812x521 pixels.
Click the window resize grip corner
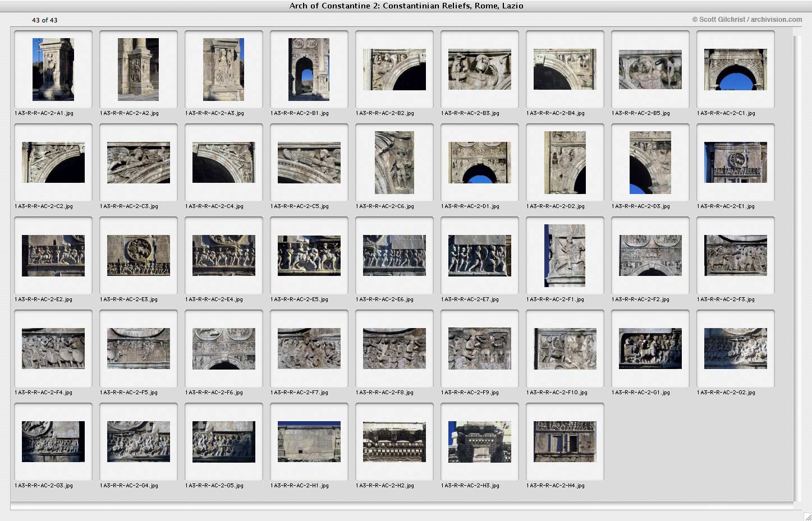pyautogui.click(x=807, y=517)
